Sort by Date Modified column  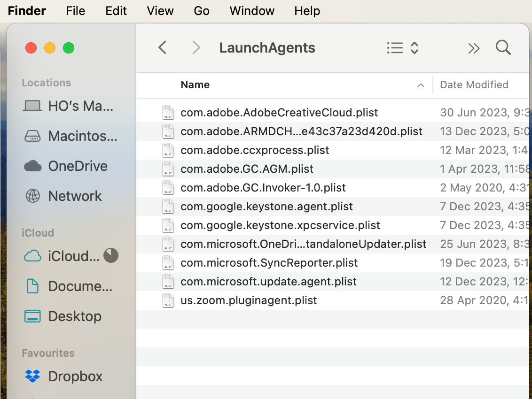coord(474,85)
